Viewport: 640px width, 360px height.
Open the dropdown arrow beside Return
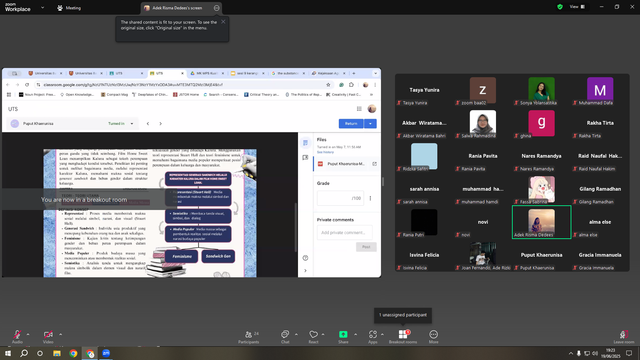click(370, 123)
